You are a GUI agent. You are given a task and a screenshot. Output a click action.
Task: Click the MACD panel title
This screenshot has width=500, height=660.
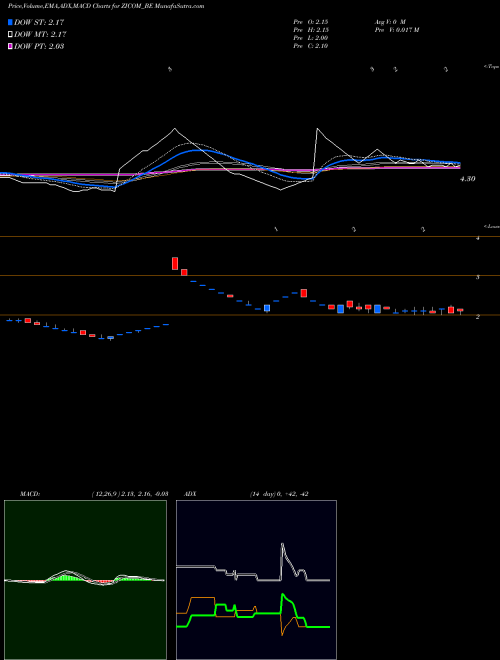tap(30, 494)
